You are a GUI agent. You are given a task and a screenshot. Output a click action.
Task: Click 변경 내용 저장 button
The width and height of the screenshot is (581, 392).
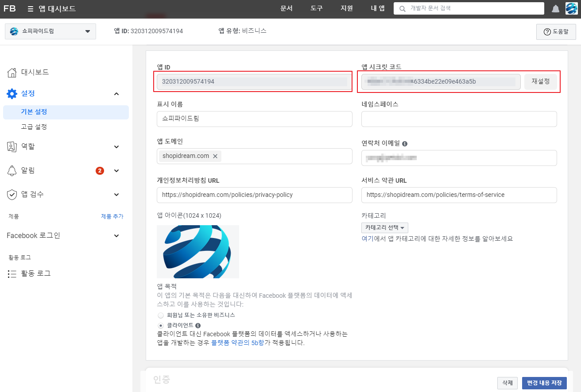pos(544,383)
